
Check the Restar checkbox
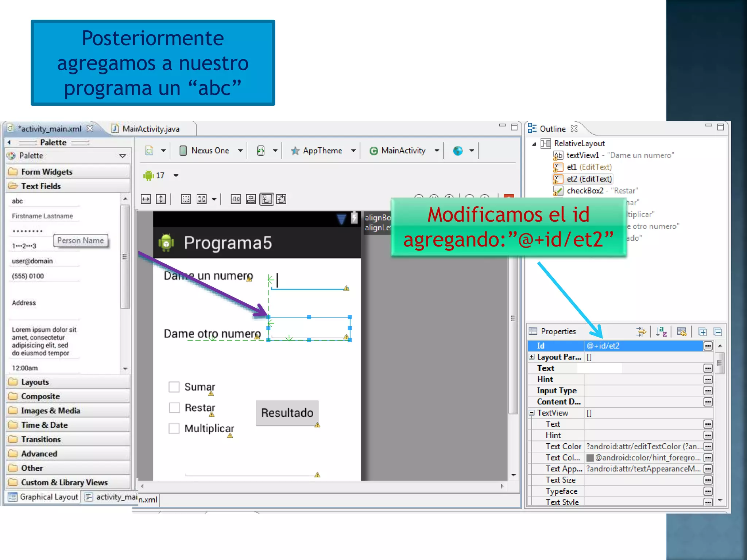coord(174,407)
